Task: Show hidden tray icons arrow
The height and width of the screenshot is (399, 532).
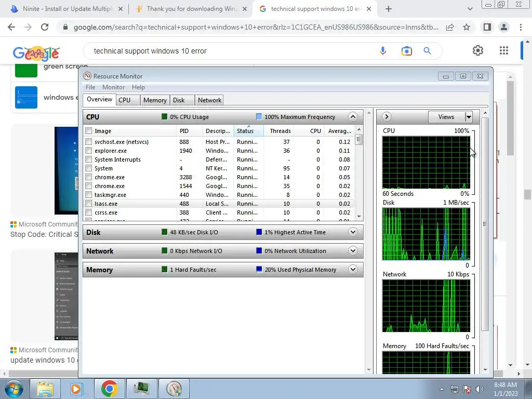Action: point(442,389)
